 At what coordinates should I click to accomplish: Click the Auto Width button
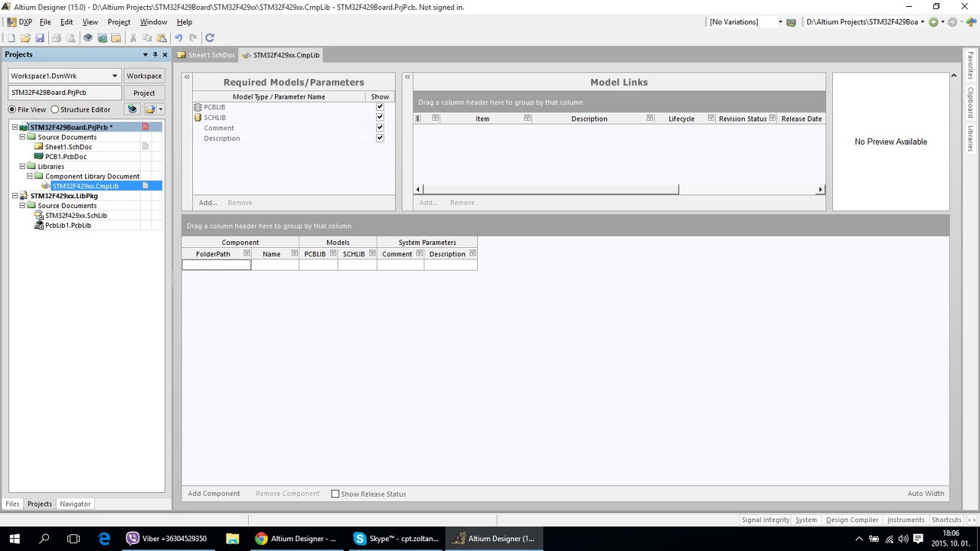pyautogui.click(x=926, y=494)
